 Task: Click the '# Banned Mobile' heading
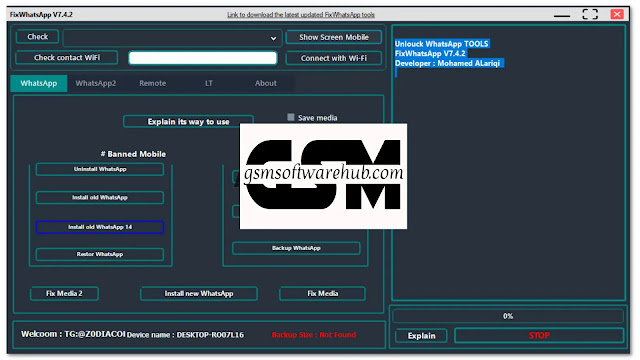tap(133, 154)
